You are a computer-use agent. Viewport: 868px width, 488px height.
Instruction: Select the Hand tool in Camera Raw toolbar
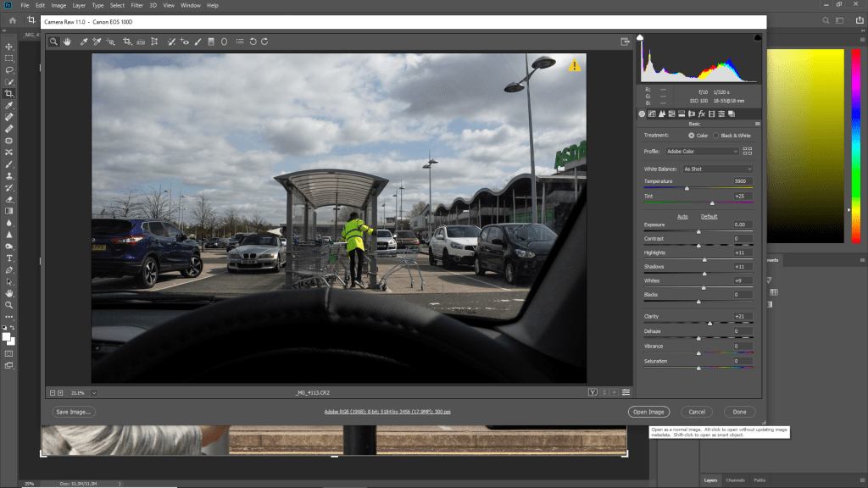67,41
